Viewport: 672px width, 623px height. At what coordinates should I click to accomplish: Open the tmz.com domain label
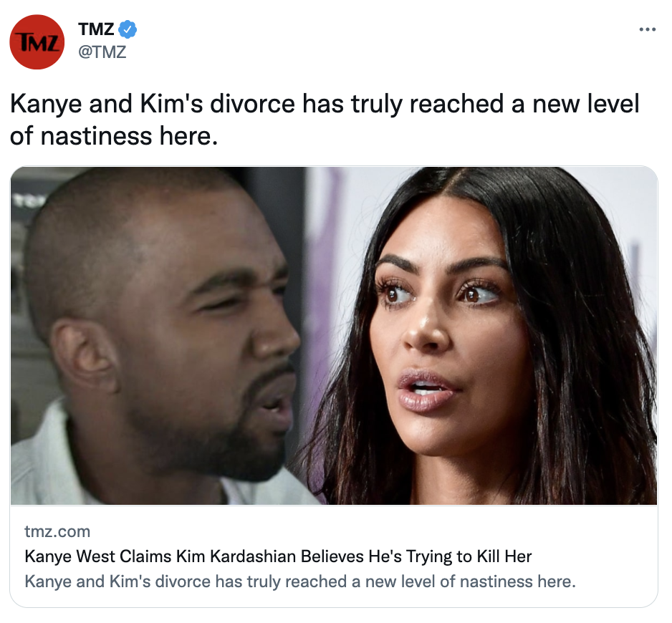coord(57,531)
